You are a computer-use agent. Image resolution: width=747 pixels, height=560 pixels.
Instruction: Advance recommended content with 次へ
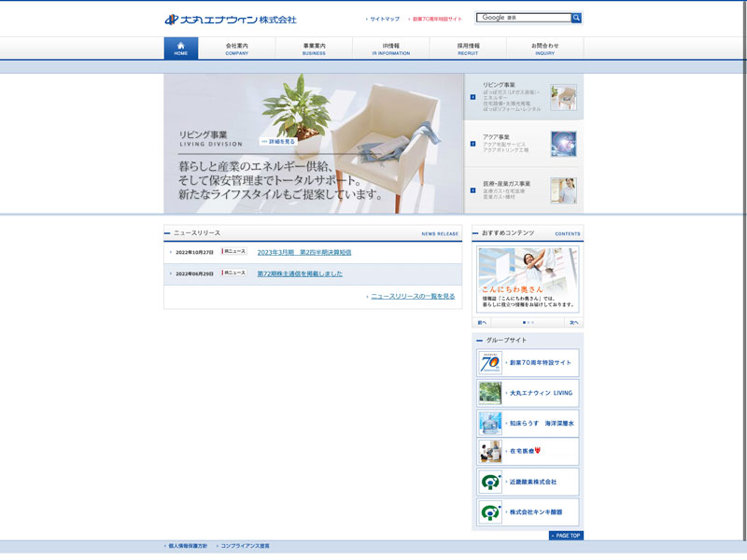coord(573,322)
